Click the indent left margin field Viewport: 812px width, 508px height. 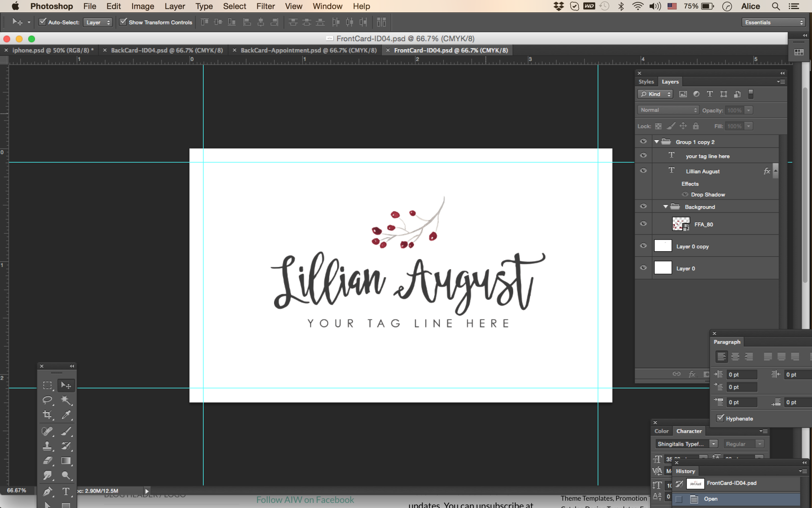point(742,374)
